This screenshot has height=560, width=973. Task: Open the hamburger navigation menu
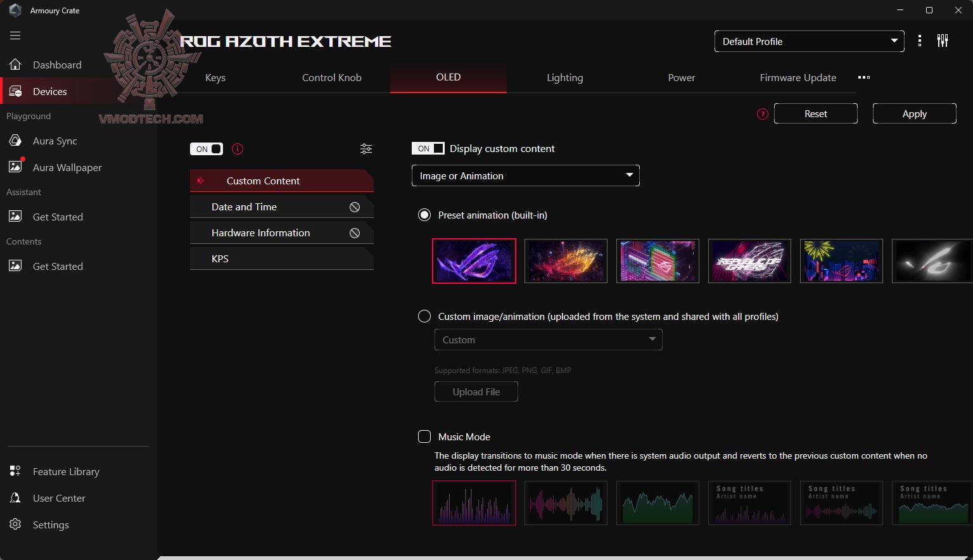(x=15, y=35)
